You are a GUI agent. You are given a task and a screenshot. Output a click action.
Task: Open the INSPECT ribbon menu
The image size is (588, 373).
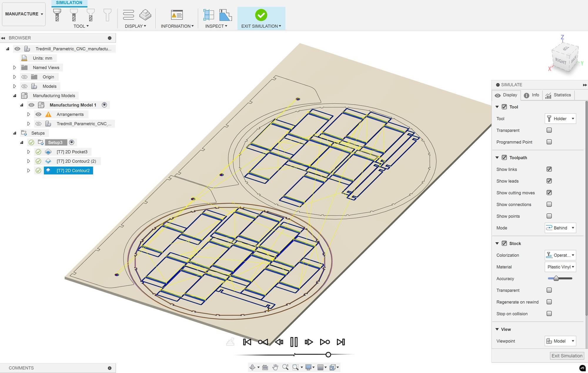[216, 26]
